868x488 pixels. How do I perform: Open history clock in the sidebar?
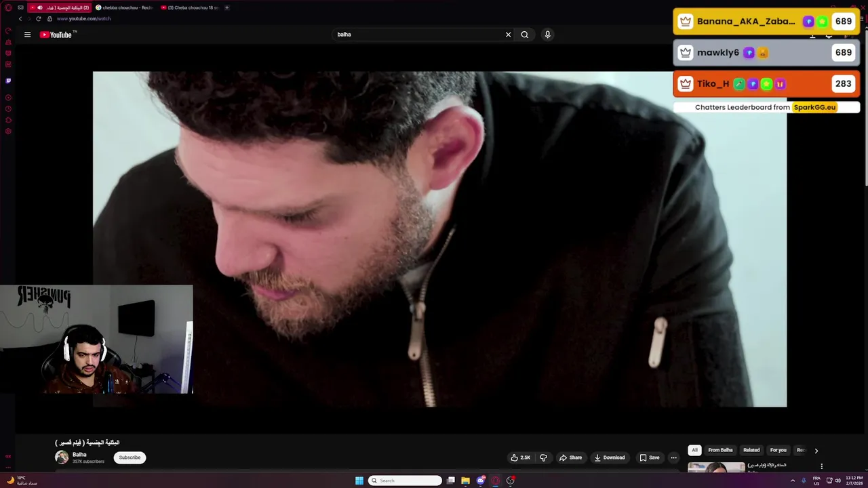tap(8, 109)
